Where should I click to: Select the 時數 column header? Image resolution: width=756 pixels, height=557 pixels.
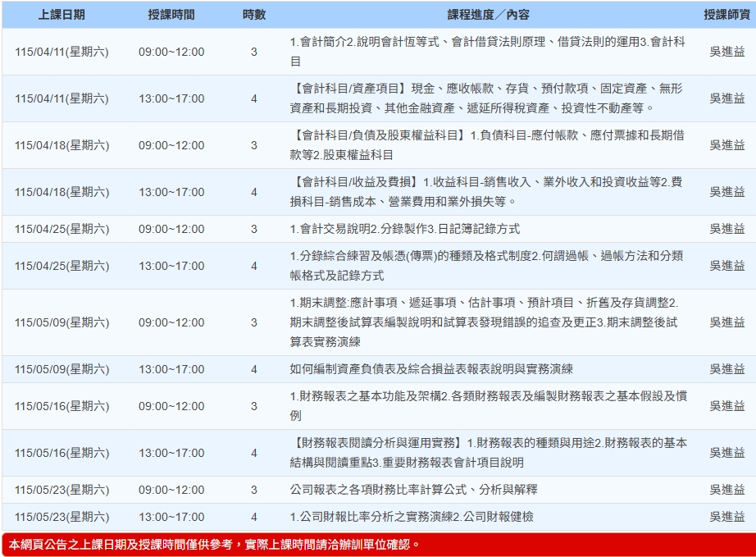point(253,15)
